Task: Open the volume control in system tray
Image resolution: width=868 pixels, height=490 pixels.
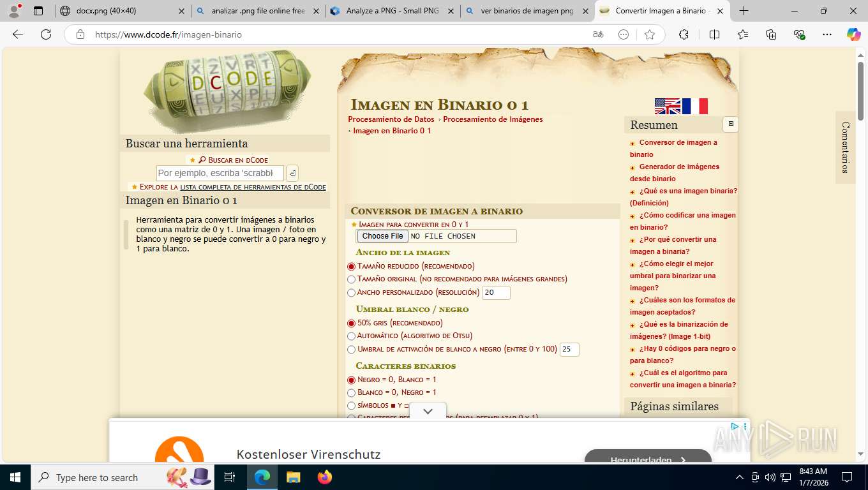Action: point(770,477)
